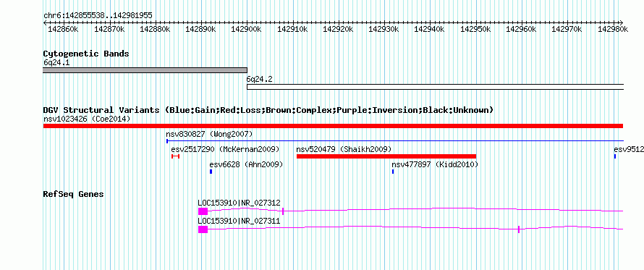The height and width of the screenshot is (270, 644).
Task: Open the nsv520479 (Shaikh2009) label
Action: coord(344,149)
